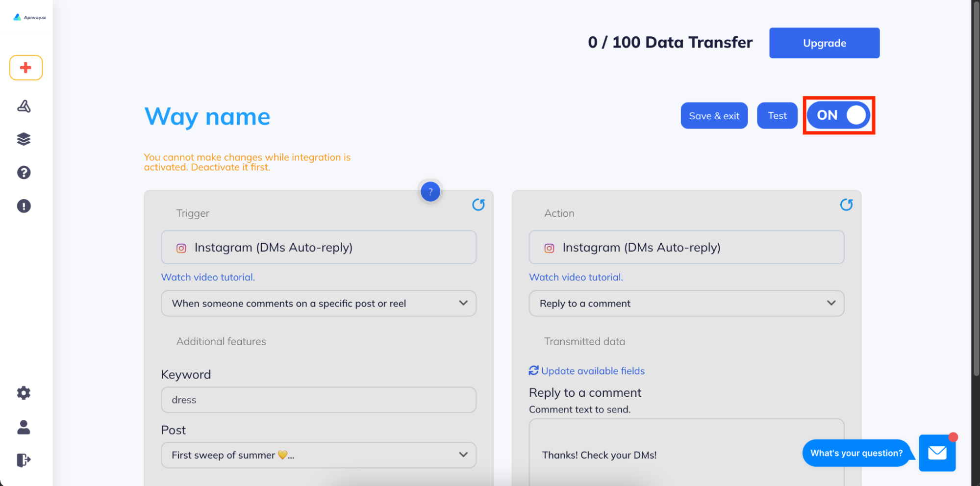This screenshot has height=486, width=980.
Task: Toggle the ON integration switch off
Action: click(x=839, y=115)
